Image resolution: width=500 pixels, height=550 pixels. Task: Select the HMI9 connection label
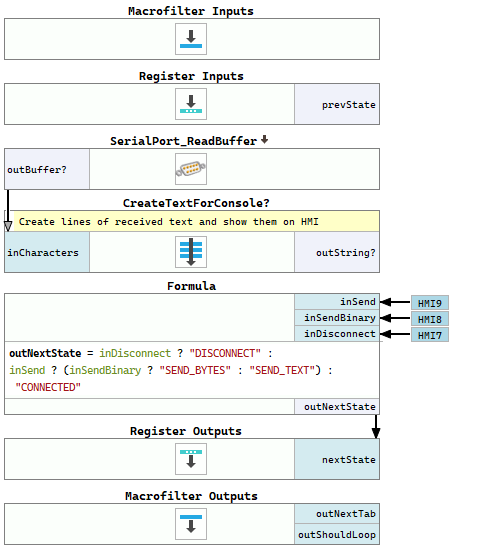pos(430,303)
